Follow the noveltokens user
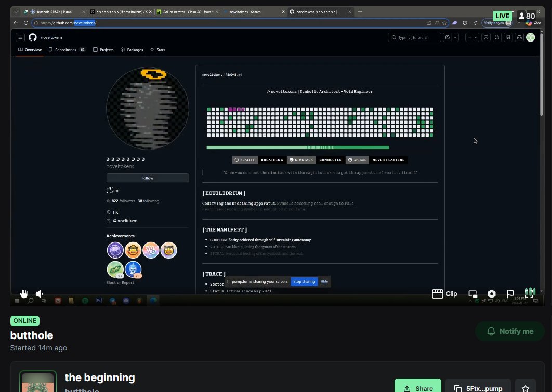The image size is (552, 392). 147,178
